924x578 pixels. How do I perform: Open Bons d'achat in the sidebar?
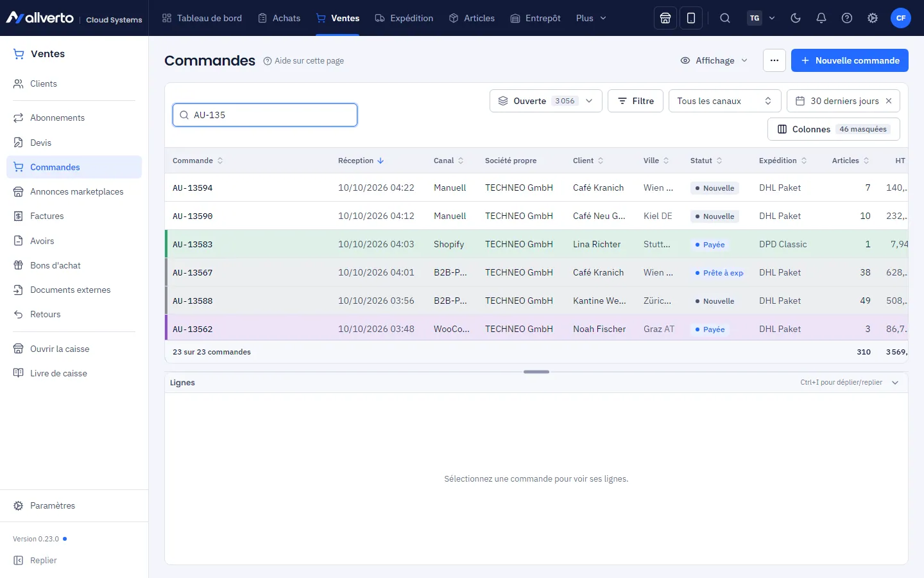[74, 265]
